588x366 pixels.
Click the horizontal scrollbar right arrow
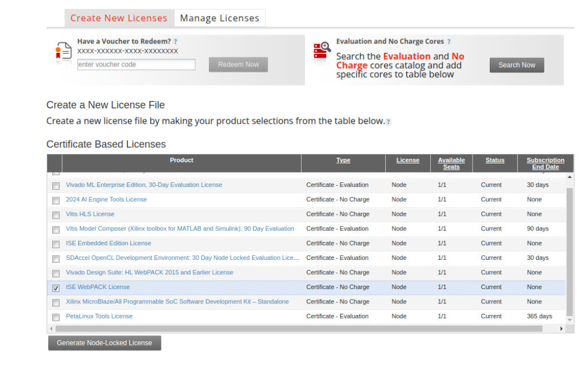(x=562, y=329)
